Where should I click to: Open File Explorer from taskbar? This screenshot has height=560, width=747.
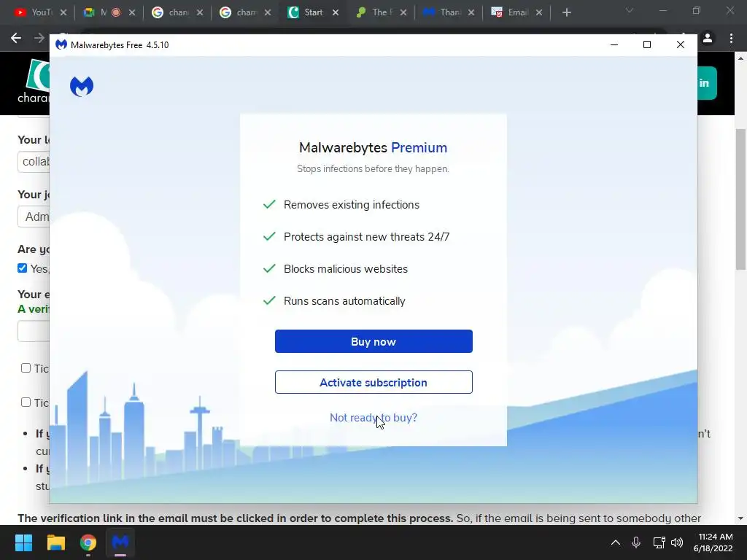pyautogui.click(x=55, y=542)
